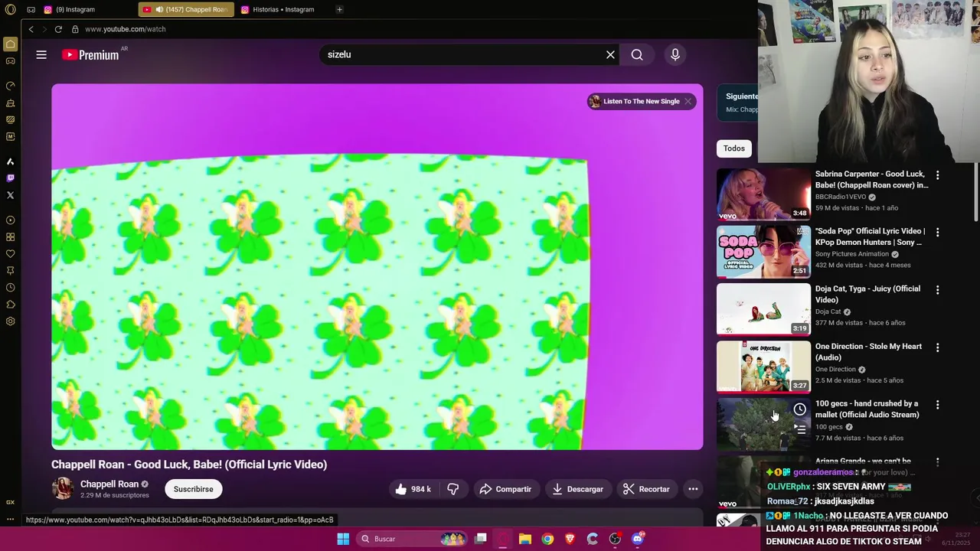This screenshot has height=551, width=980.
Task: Open the Chappell Roan channel name link
Action: 109,484
